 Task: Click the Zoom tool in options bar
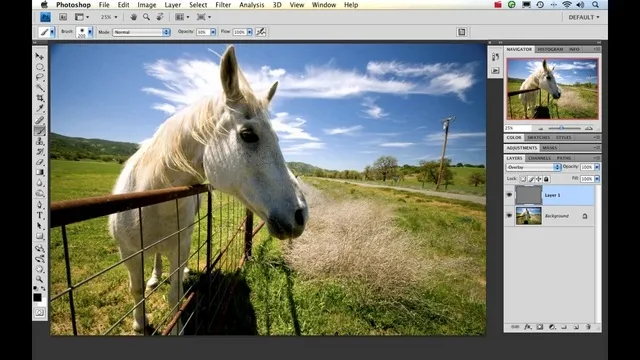(x=146, y=17)
